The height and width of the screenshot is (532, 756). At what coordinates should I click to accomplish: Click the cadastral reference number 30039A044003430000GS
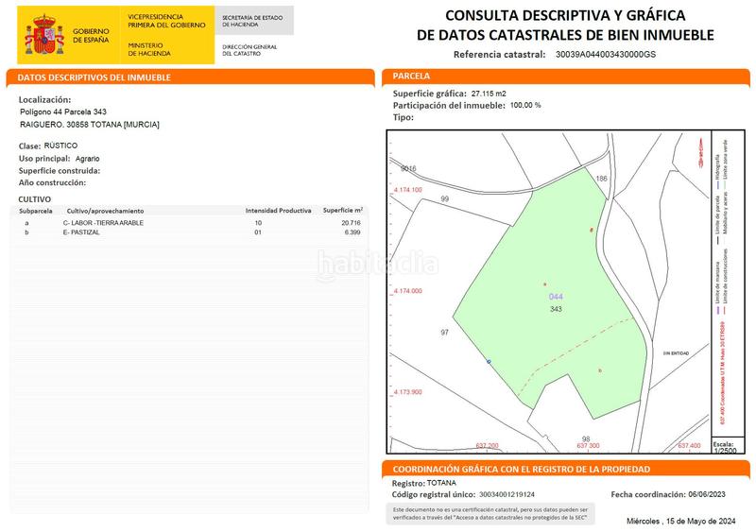pos(606,56)
